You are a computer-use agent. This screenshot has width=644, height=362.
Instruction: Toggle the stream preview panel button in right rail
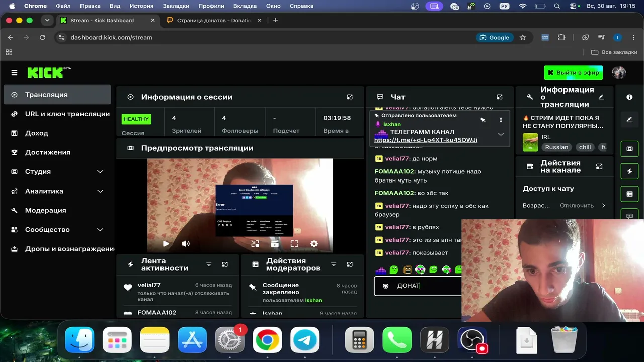point(629,149)
